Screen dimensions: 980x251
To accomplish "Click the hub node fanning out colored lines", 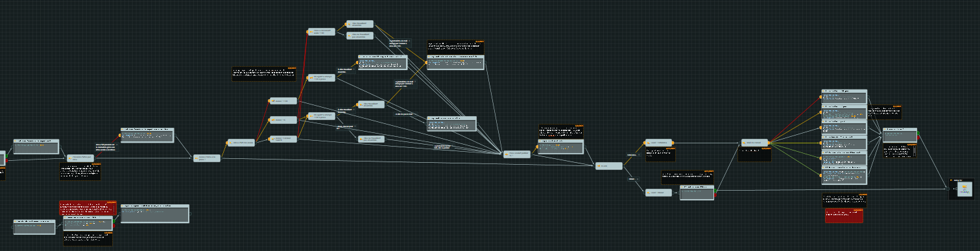I will (755, 142).
